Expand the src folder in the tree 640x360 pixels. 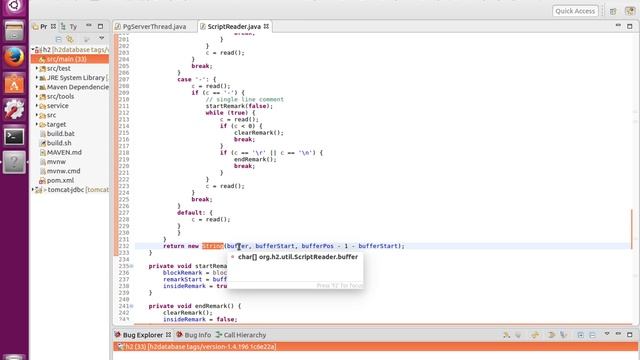pos(37,115)
